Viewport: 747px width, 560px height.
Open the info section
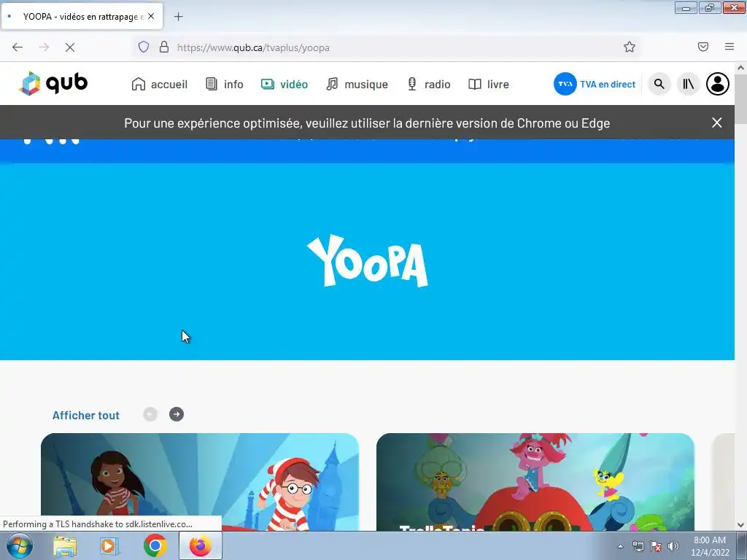coord(225,85)
